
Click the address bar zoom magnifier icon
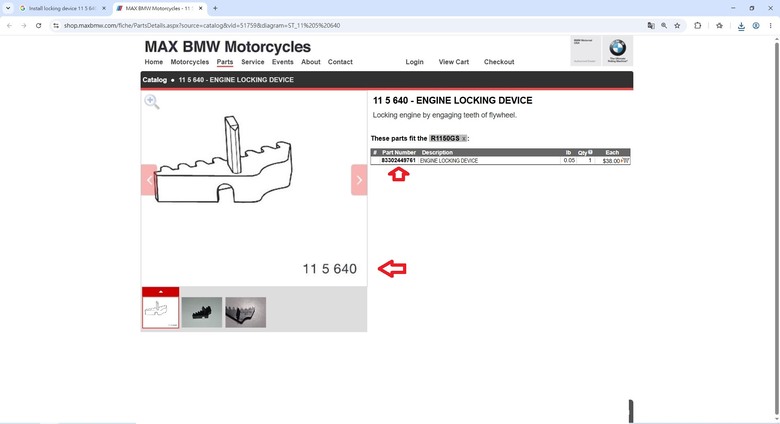[x=664, y=25]
